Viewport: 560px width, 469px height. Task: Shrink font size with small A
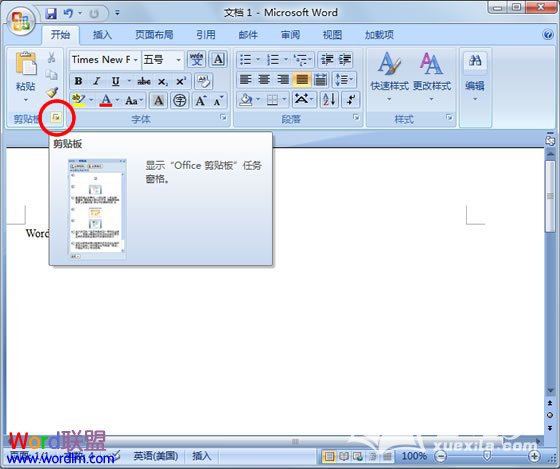tap(218, 101)
